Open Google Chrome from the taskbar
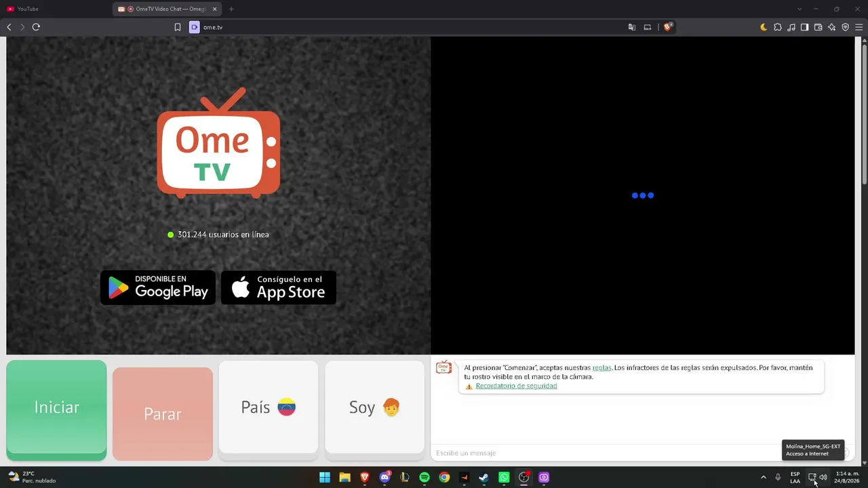The width and height of the screenshot is (868, 488). tap(444, 477)
